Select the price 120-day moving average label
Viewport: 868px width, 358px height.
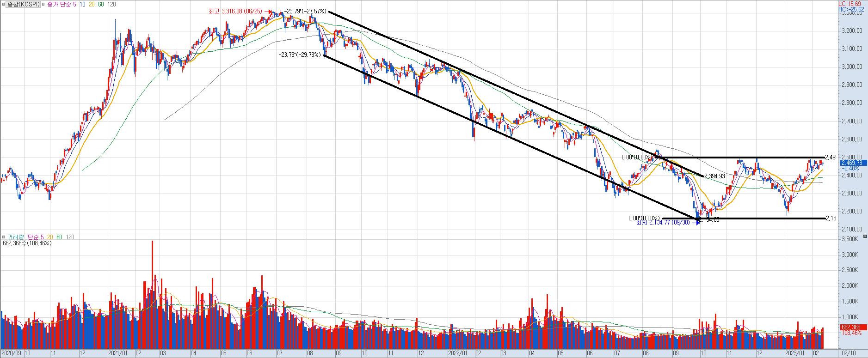[x=111, y=4]
